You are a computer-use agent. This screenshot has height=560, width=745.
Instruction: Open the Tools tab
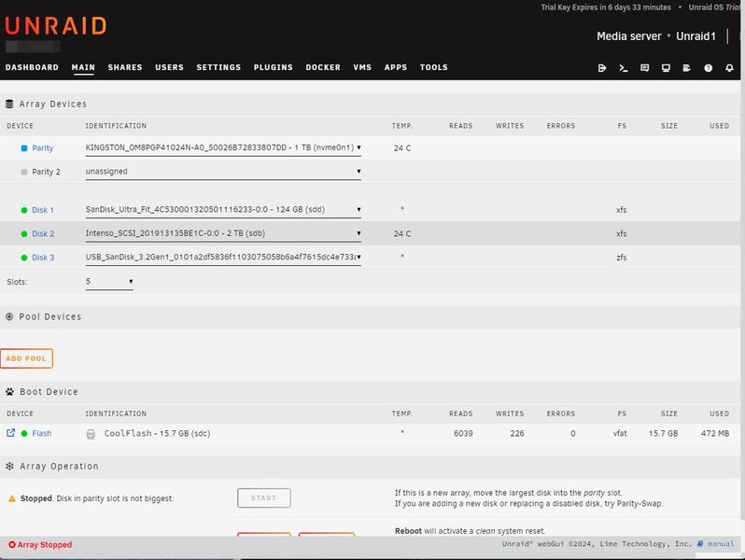coord(434,67)
